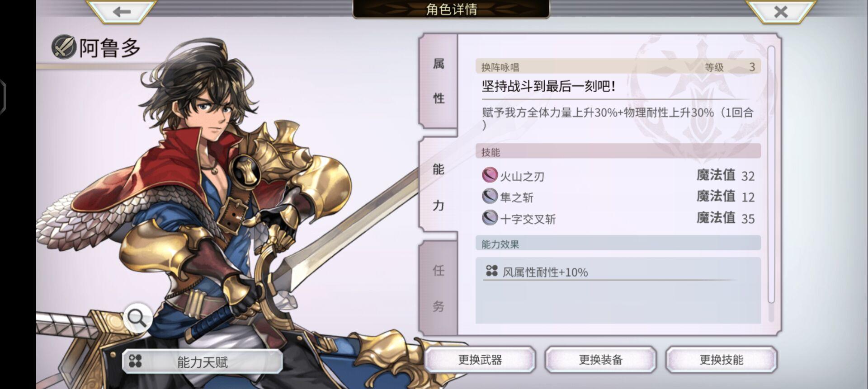868x389 pixels.
Task: Click the 十字交叉斩 skill name
Action: tap(528, 219)
